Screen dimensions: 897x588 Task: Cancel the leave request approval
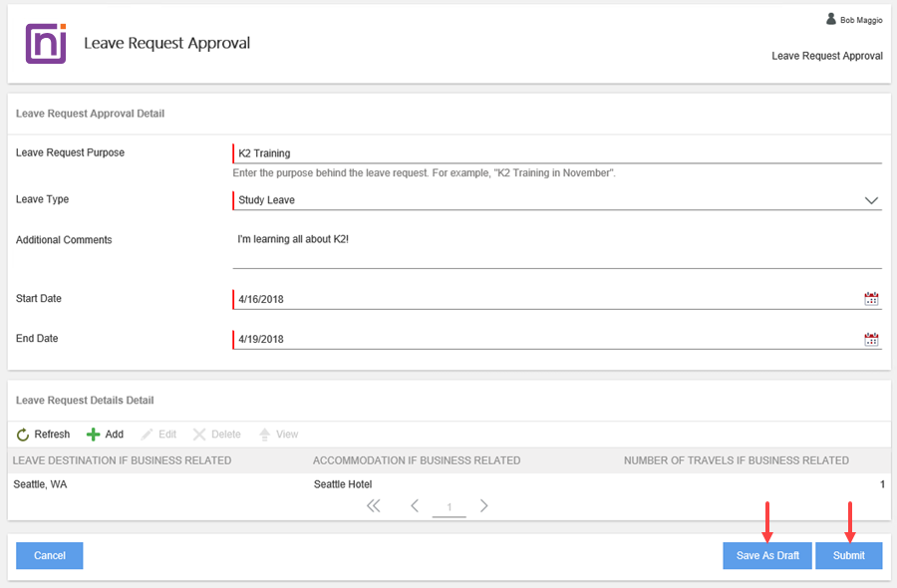pos(49,555)
